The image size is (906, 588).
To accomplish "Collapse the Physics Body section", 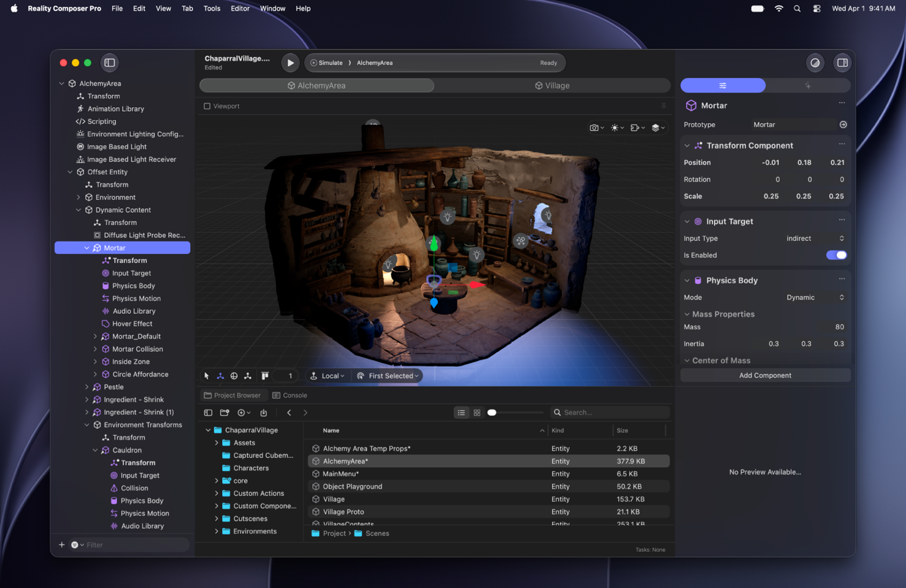I will click(x=687, y=280).
